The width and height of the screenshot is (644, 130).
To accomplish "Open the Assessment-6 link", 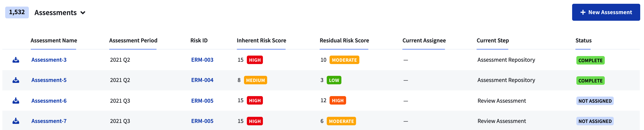I will [49, 101].
